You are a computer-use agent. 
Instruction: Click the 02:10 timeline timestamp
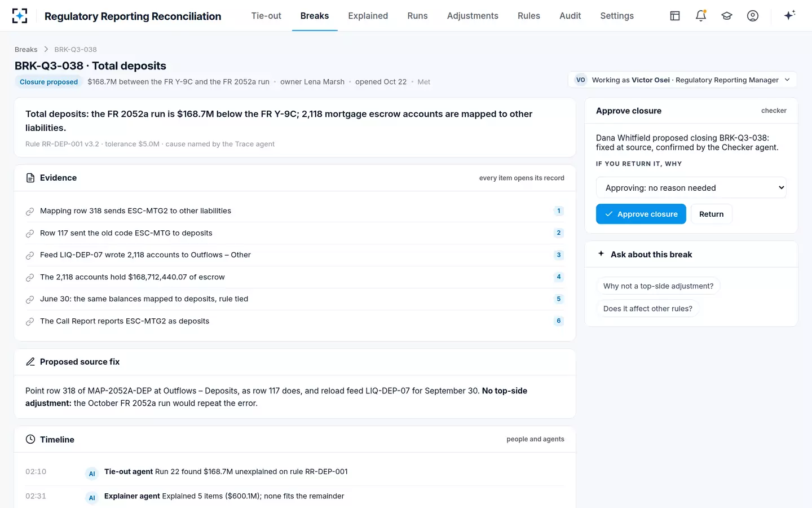(36, 472)
